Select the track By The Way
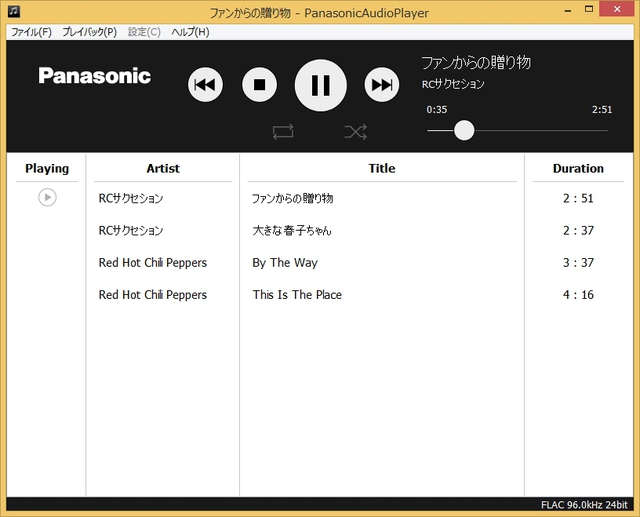Viewport: 640px width, 517px height. [x=285, y=263]
